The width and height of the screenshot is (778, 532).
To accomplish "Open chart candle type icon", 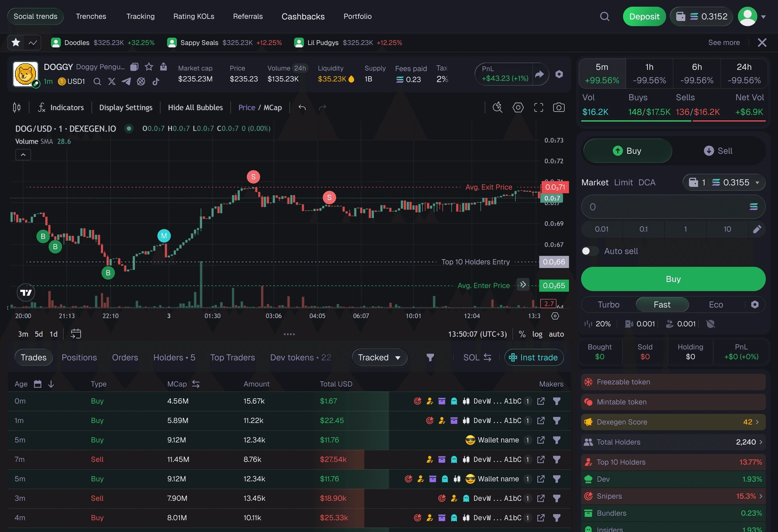I will tap(17, 107).
